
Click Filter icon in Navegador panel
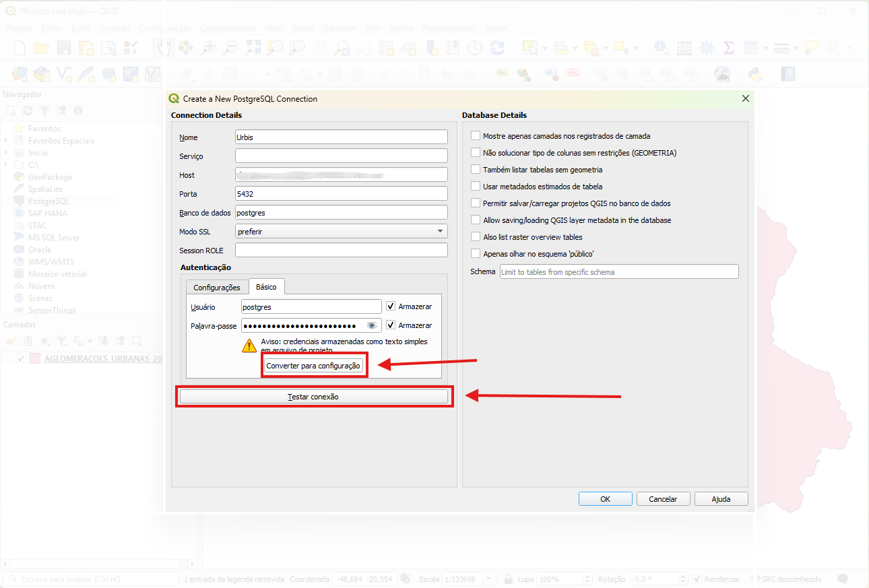coord(44,110)
